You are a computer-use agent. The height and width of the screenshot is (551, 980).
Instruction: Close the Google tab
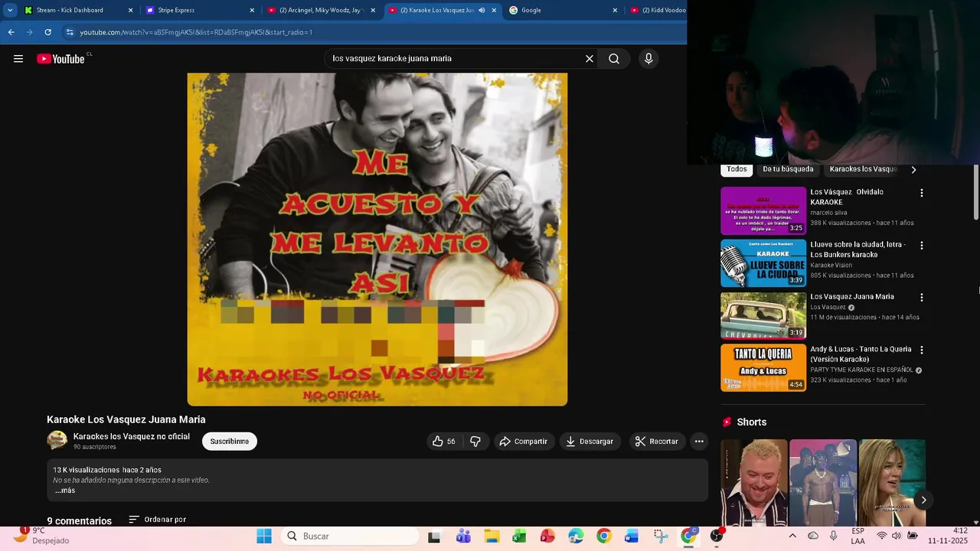615,10
